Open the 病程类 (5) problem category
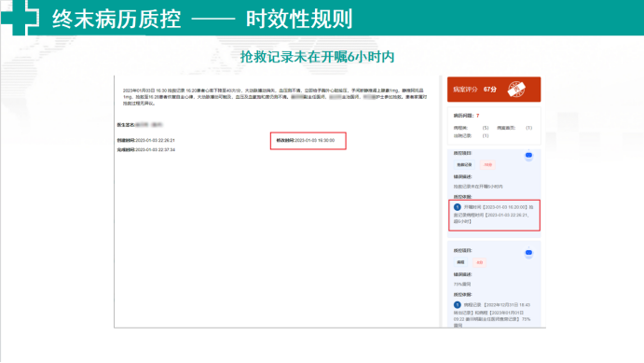 coord(471,128)
